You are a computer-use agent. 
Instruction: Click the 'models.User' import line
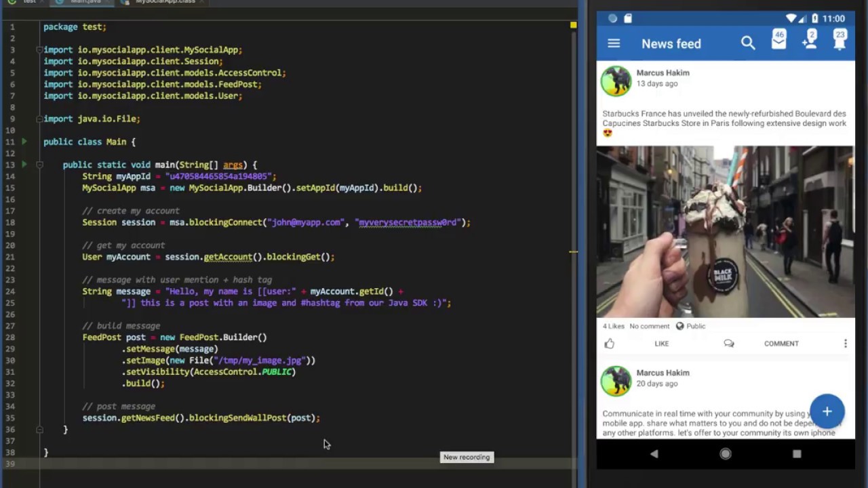point(143,96)
